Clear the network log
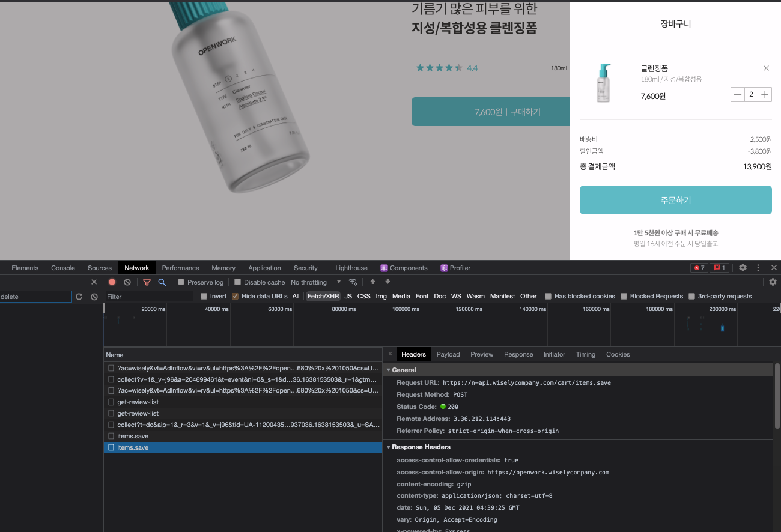Viewport: 781px width, 532px height. [127, 282]
